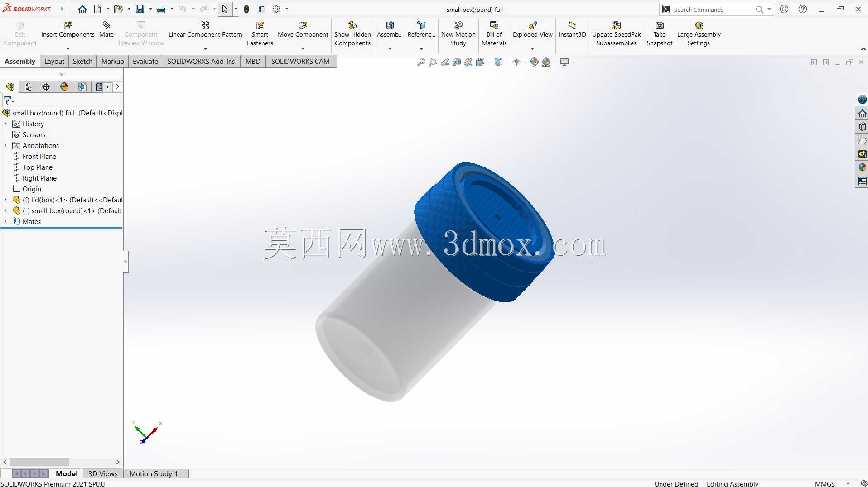The height and width of the screenshot is (487, 868).
Task: Expand the History tree node
Action: point(5,124)
